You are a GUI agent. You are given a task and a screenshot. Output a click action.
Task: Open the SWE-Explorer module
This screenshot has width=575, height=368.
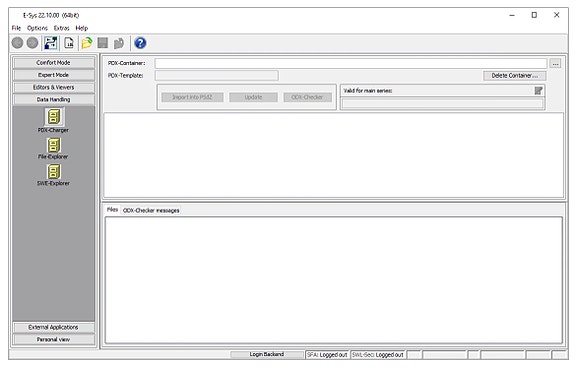(x=54, y=175)
